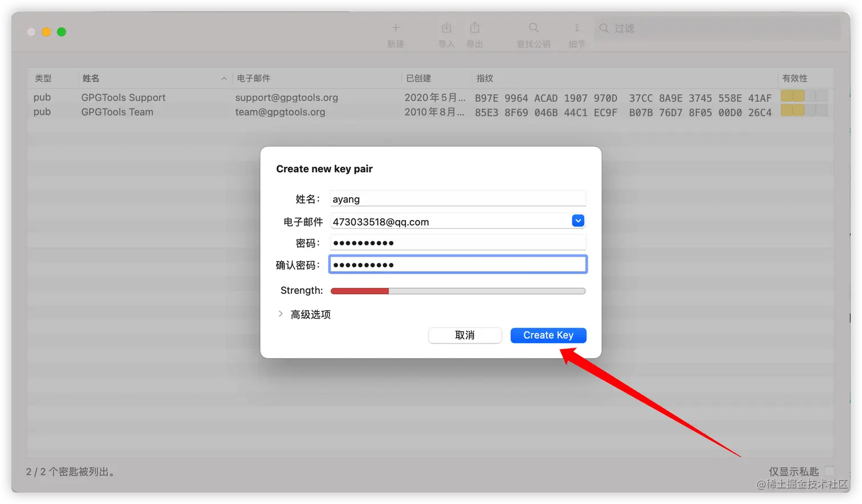
Task: Enable the 仅显示私匙 checkbox
Action: point(830,471)
